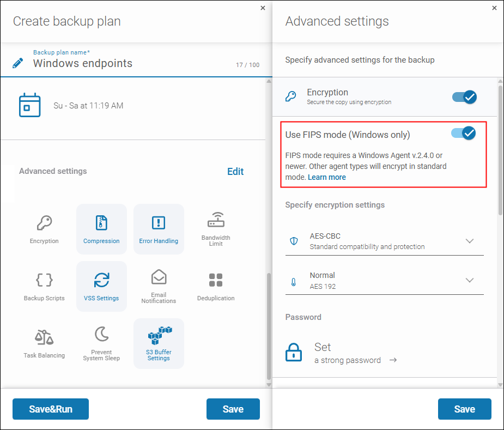This screenshot has width=504, height=430.
Task: Open the Email Notifications tile
Action: pos(159,286)
